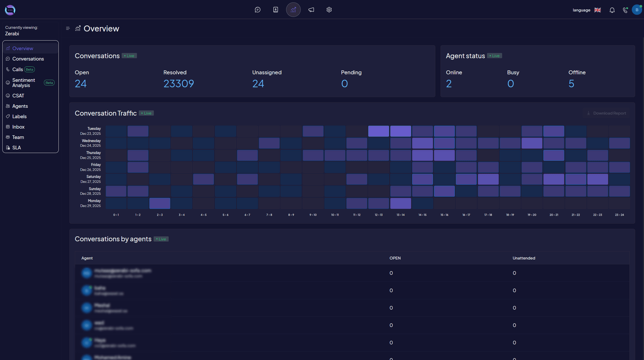The image size is (644, 360).
Task: Open Campaigns via the megaphone icon
Action: [x=311, y=10]
